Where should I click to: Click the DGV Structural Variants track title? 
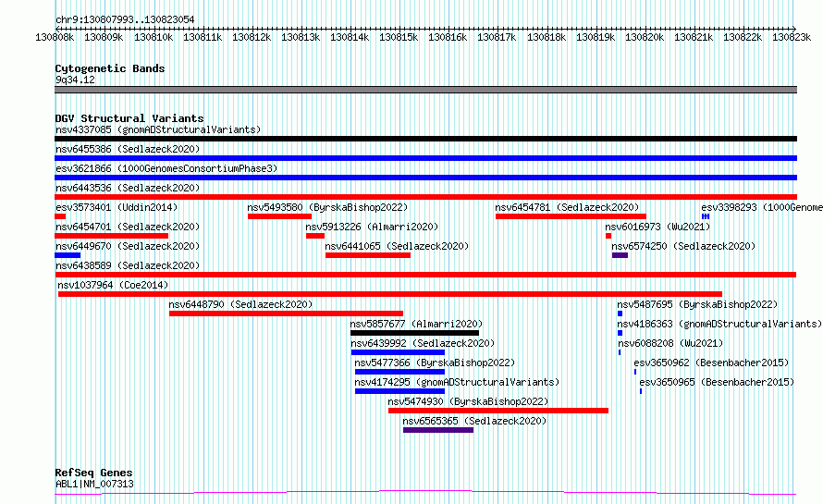click(x=129, y=118)
